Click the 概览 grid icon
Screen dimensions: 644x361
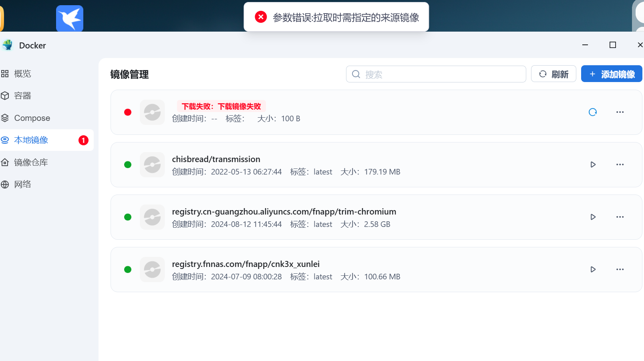(5, 74)
